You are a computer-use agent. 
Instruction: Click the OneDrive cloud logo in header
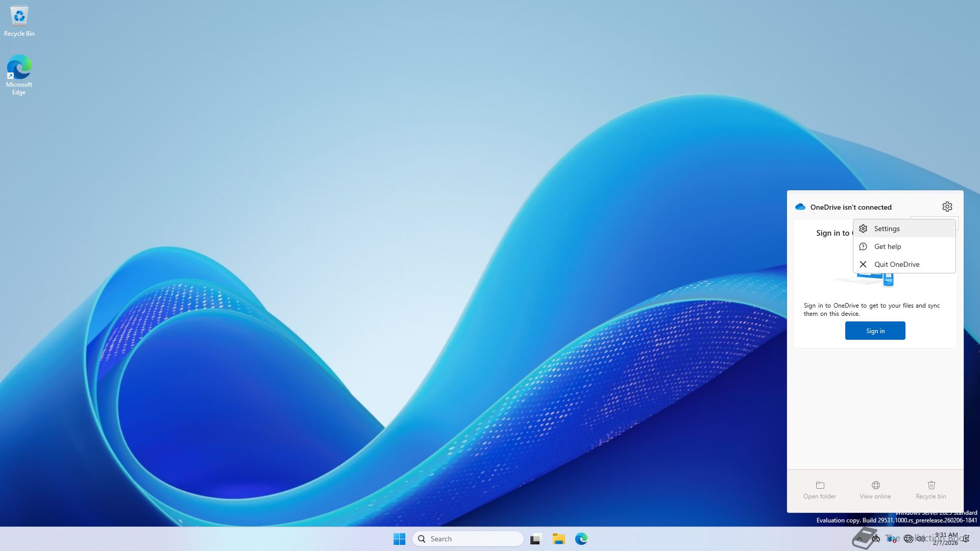(800, 207)
